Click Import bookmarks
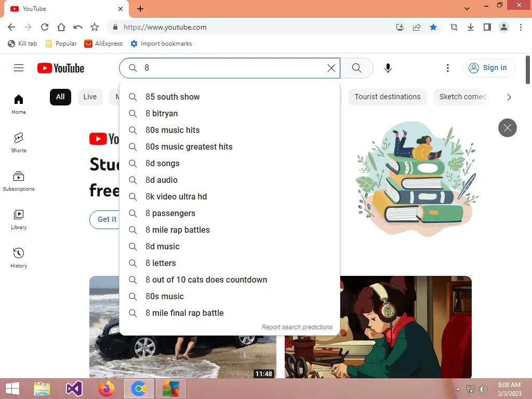The width and height of the screenshot is (532, 399). tap(161, 44)
